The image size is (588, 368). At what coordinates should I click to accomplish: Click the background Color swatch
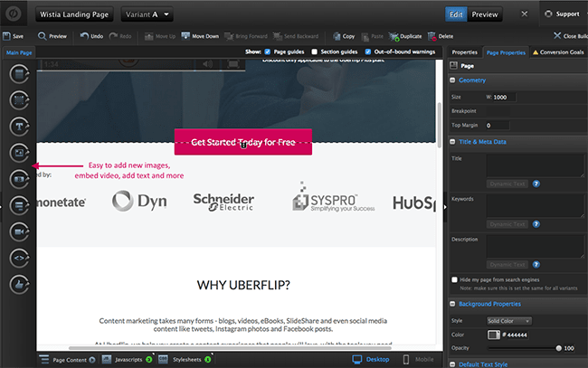pyautogui.click(x=494, y=335)
